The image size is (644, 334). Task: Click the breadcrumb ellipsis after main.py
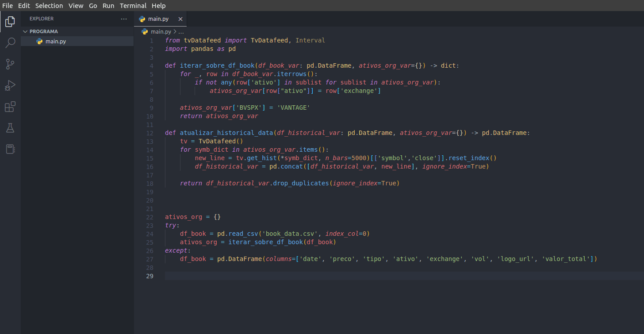[x=181, y=31]
